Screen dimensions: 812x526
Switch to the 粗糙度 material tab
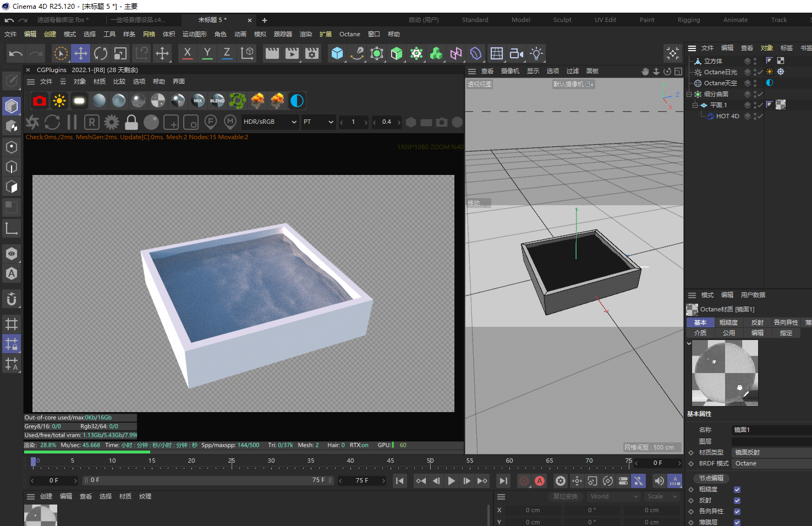point(728,322)
